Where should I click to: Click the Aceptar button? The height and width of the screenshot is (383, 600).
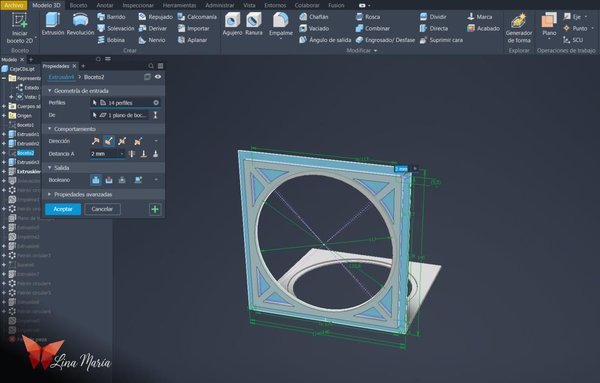(x=63, y=209)
